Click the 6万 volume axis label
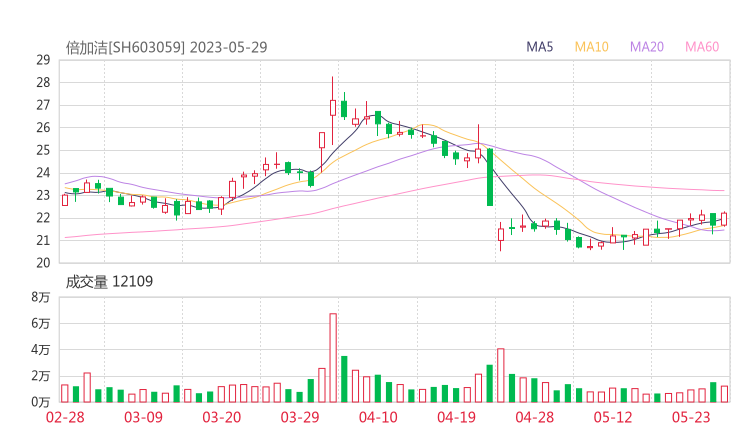Screen dimensions: 740x440 (41, 323)
